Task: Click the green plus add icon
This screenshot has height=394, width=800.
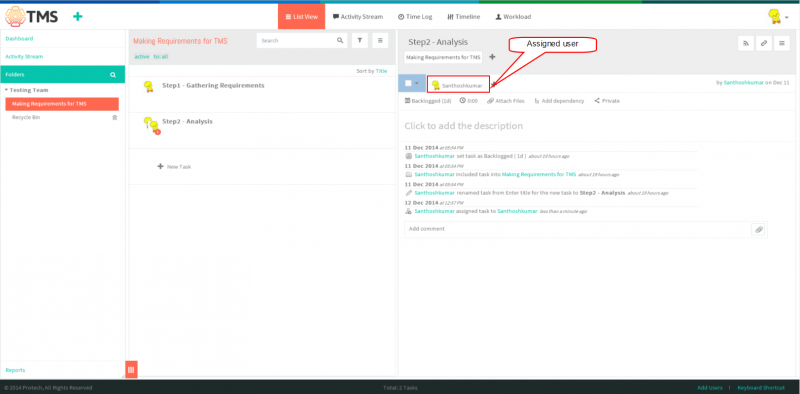Action: coord(78,17)
